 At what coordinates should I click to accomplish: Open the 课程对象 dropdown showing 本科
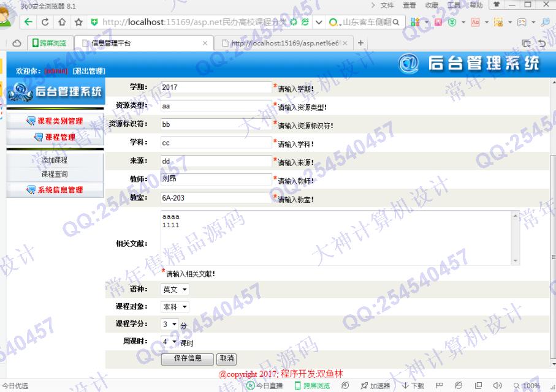pos(175,307)
